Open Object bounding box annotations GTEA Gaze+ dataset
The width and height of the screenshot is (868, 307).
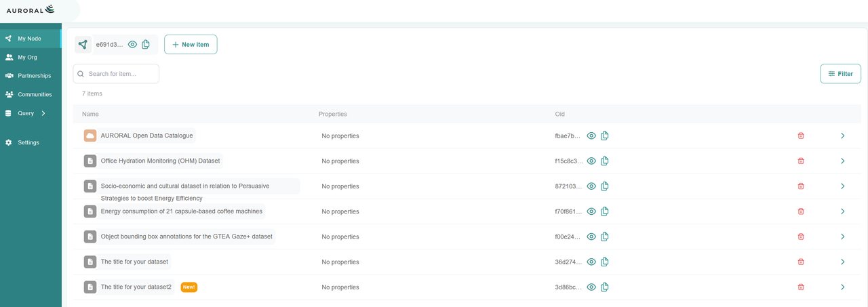click(186, 237)
